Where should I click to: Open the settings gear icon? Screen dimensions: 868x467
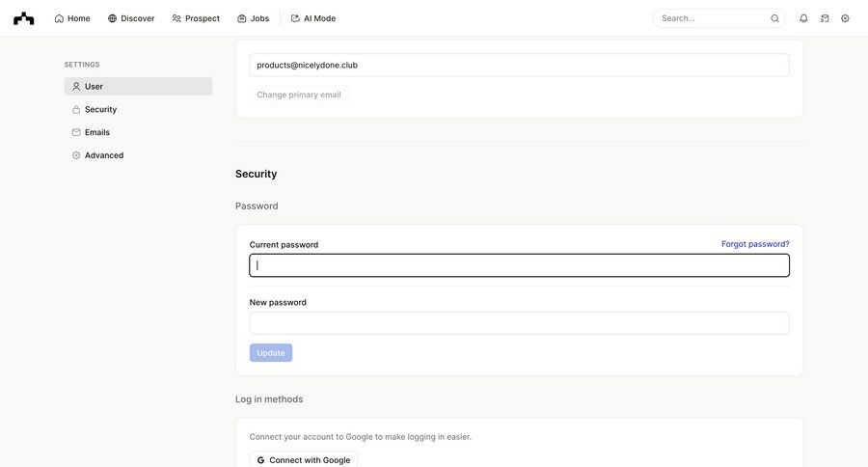[x=845, y=18]
